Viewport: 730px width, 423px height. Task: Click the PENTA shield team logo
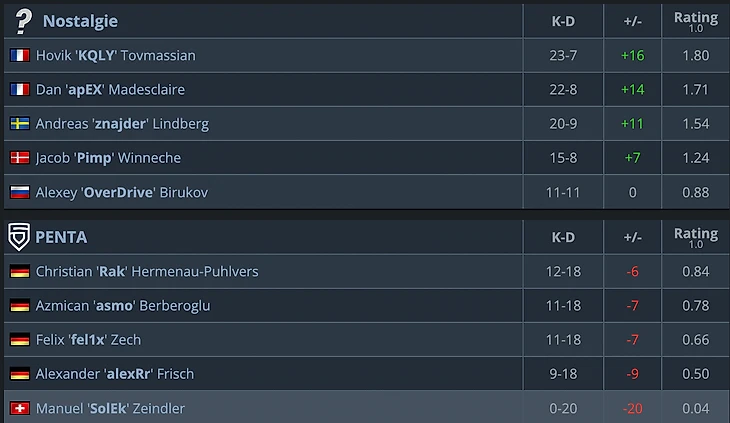19,237
